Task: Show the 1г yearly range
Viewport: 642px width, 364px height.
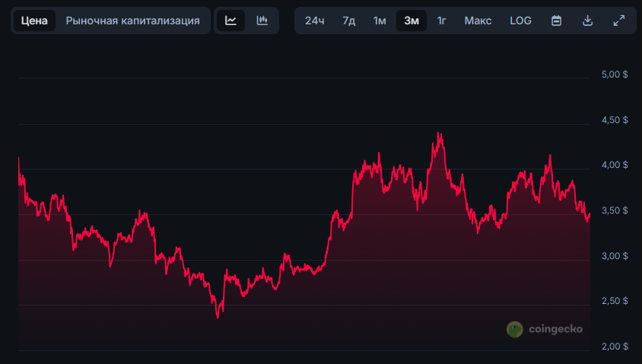Action: pyautogui.click(x=441, y=21)
